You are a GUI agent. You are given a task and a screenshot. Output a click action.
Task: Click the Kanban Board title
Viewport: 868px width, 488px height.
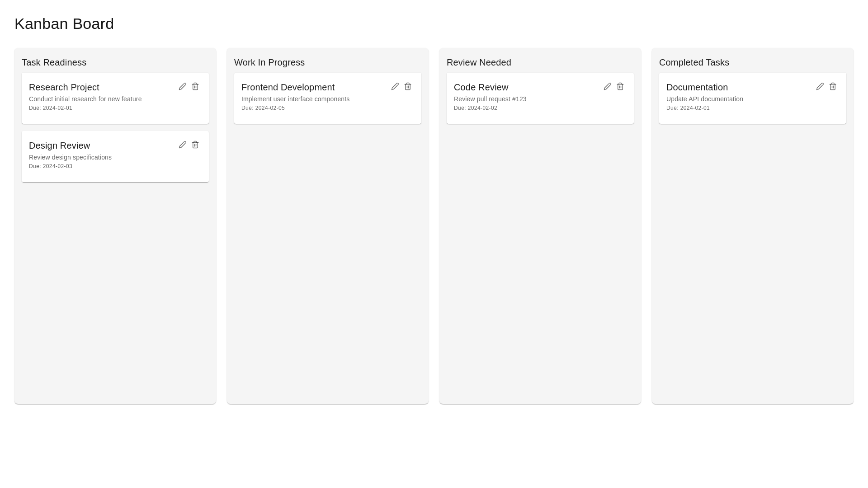[64, 23]
